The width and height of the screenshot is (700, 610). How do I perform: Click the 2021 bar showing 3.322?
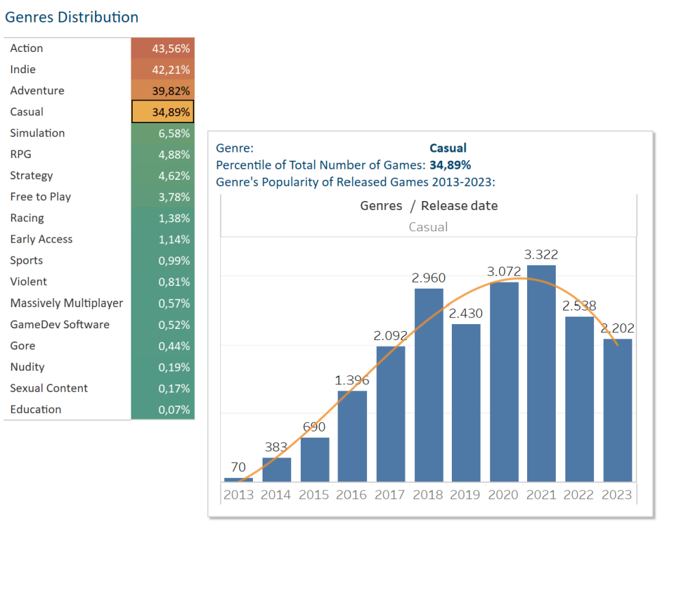point(541,373)
